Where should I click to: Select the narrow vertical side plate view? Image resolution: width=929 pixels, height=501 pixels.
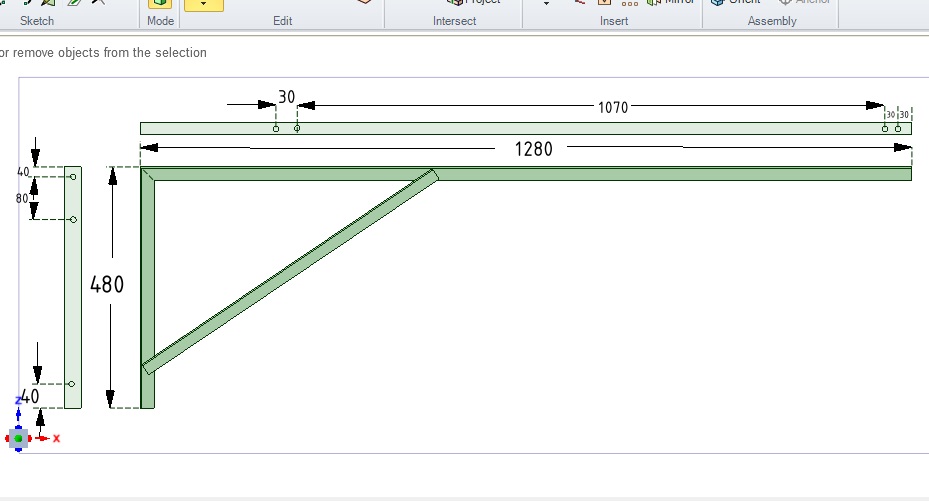(x=72, y=300)
